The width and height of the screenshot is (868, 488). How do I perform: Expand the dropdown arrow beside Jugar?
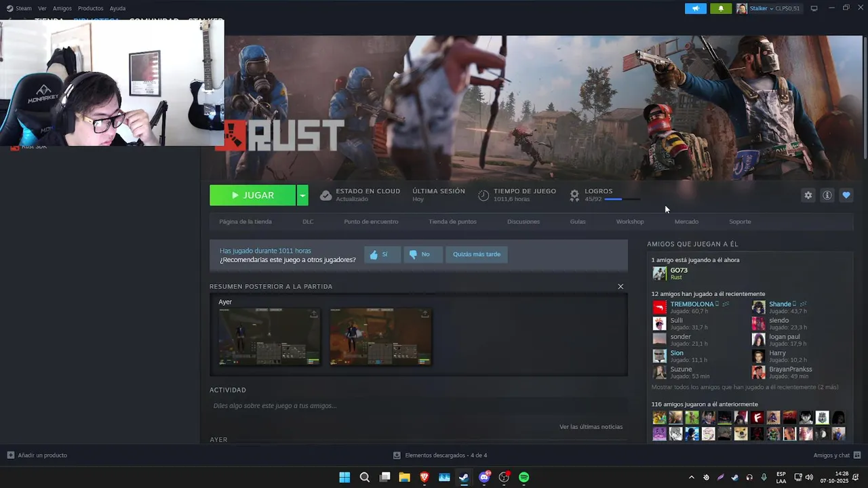coord(302,195)
